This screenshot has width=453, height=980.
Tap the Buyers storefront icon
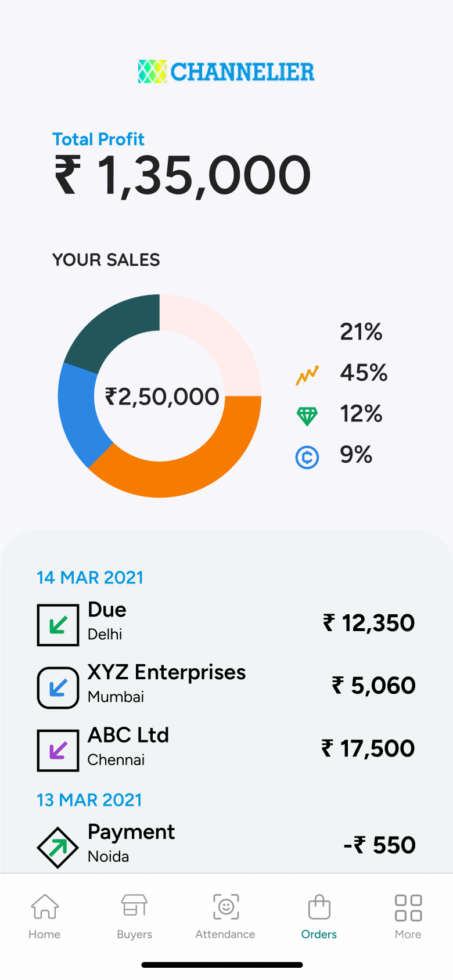tap(134, 906)
